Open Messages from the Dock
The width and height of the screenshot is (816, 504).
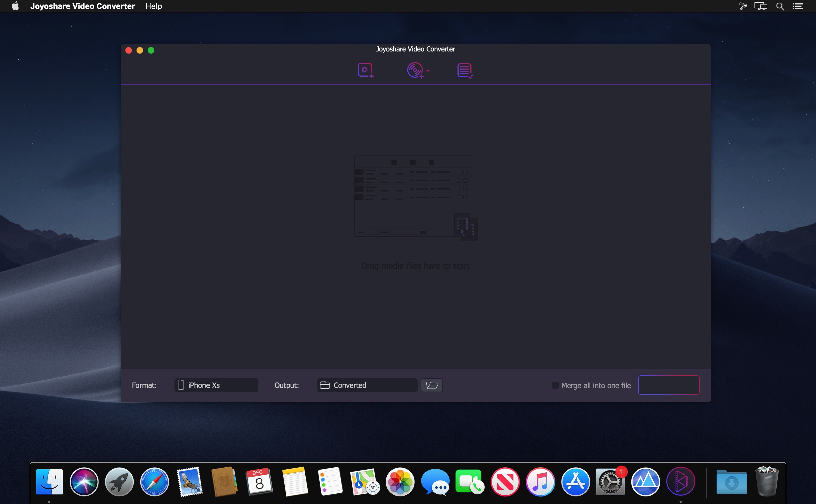click(435, 482)
